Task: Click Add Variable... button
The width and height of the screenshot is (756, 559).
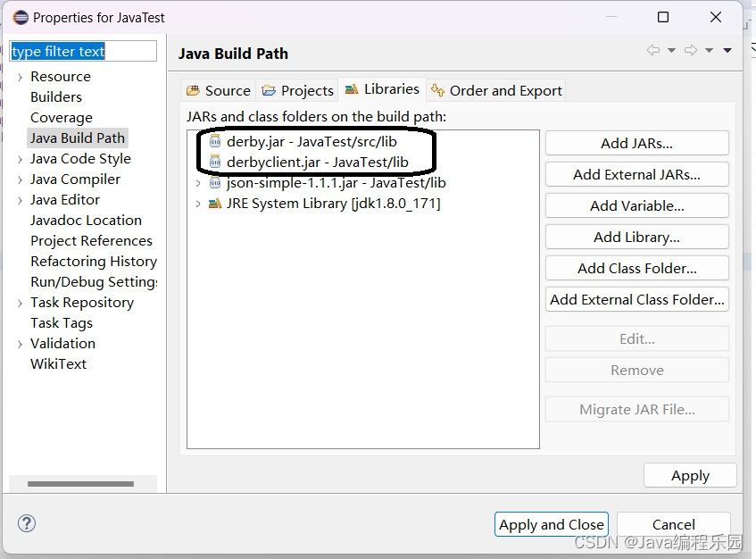Action: [637, 206]
